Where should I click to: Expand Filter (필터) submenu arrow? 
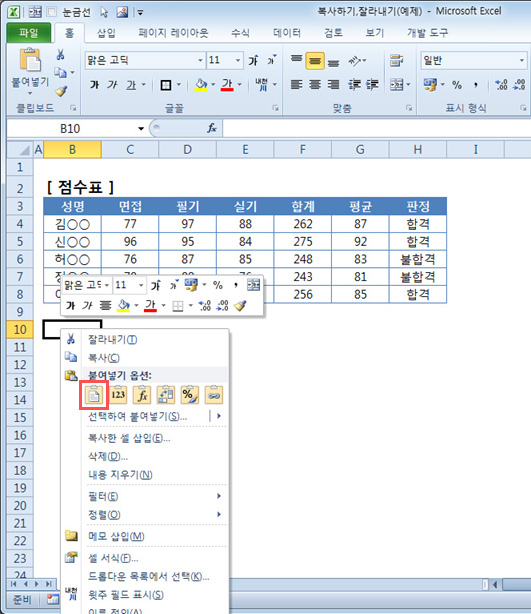click(219, 496)
